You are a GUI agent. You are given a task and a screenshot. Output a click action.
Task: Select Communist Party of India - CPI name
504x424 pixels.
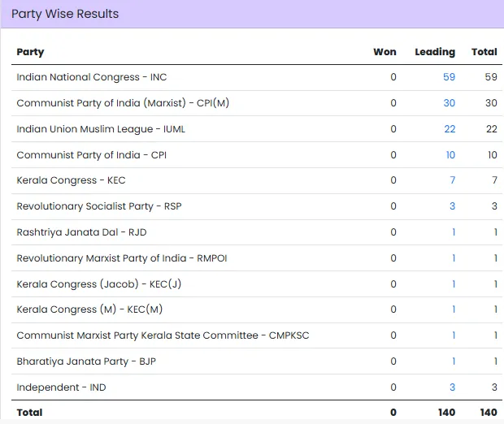click(92, 155)
